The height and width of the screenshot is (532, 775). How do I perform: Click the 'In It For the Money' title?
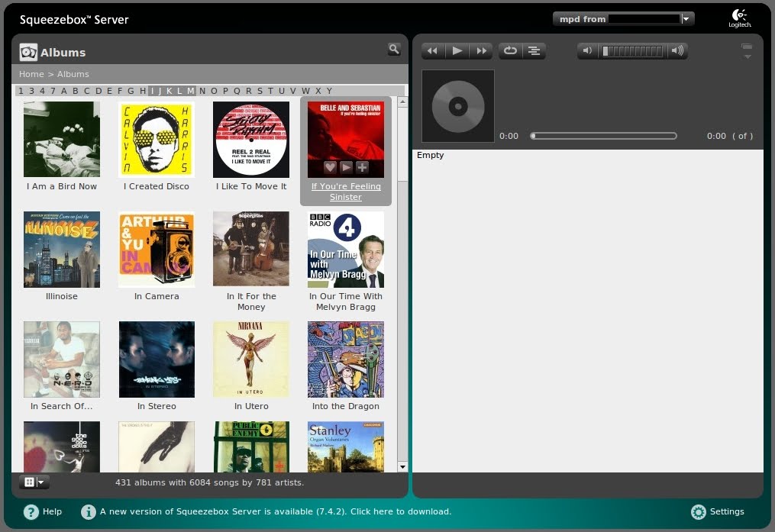pos(251,301)
